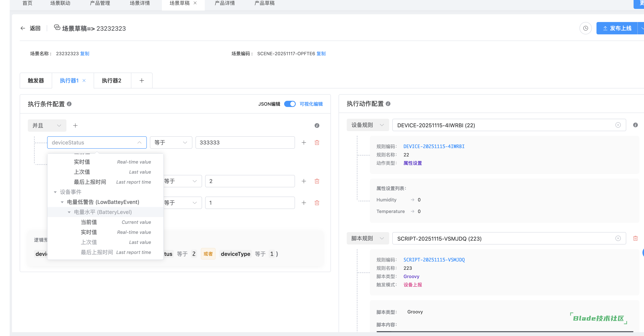Delete condition row with value 1
Viewport: 644px width, 336px height.
317,203
